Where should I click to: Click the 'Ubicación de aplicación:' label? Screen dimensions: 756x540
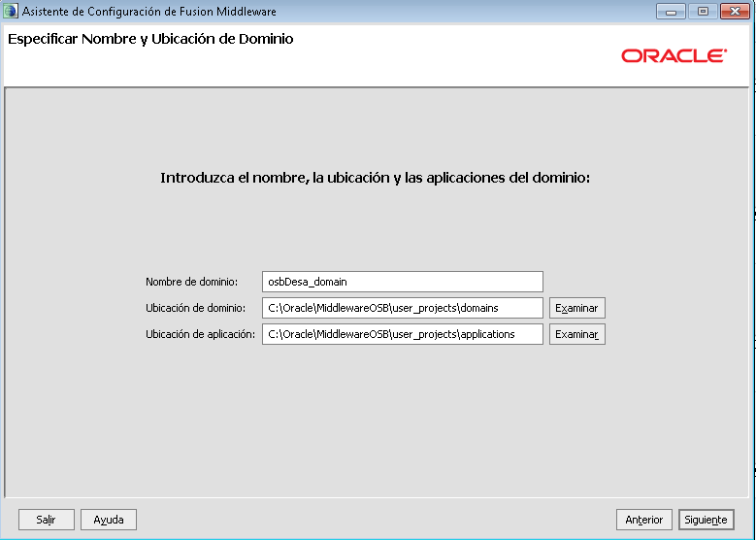tap(200, 334)
